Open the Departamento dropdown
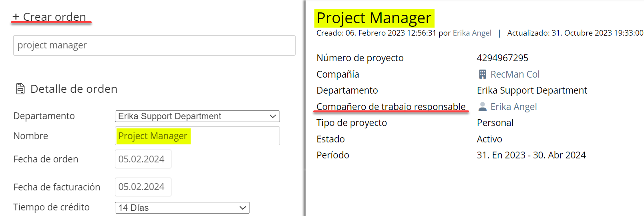Screen dimensions: 644x216 pos(197,116)
